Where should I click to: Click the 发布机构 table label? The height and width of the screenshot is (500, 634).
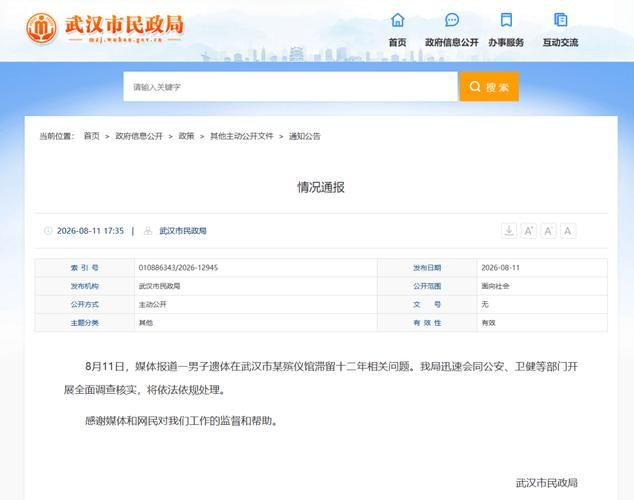coord(85,286)
